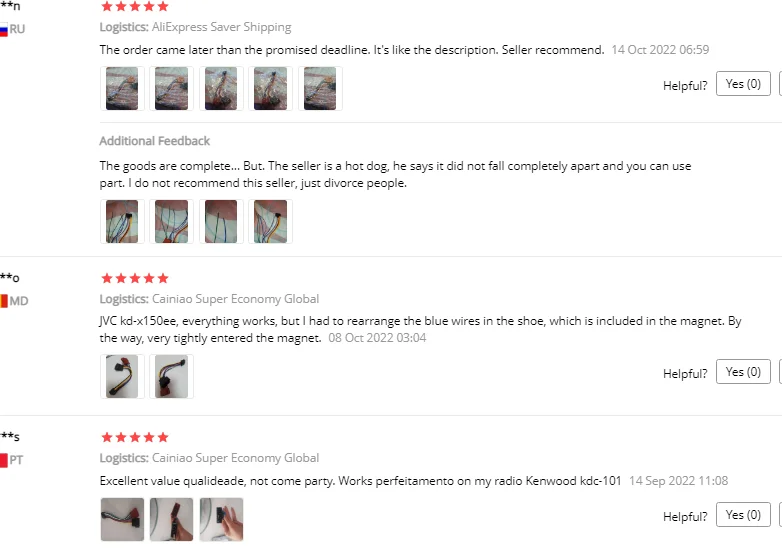Click the Moldova flag icon beside MD
782x558 pixels.
click(x=4, y=301)
